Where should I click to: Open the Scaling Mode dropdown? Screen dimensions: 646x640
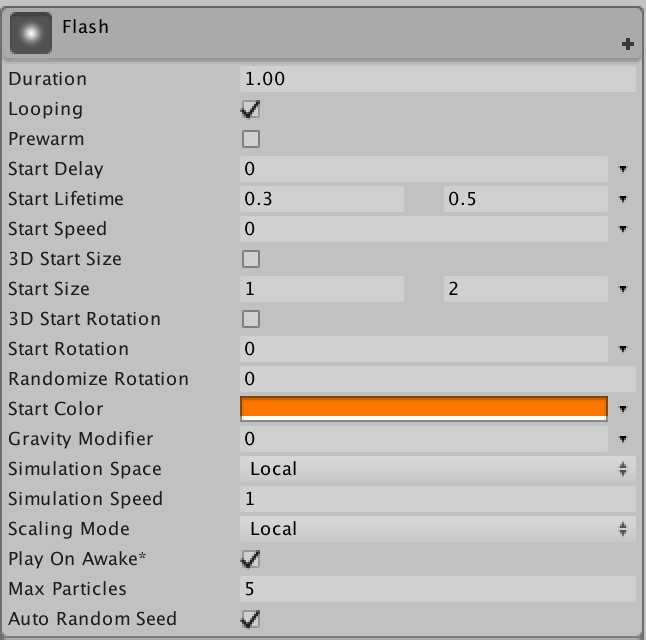(437, 529)
